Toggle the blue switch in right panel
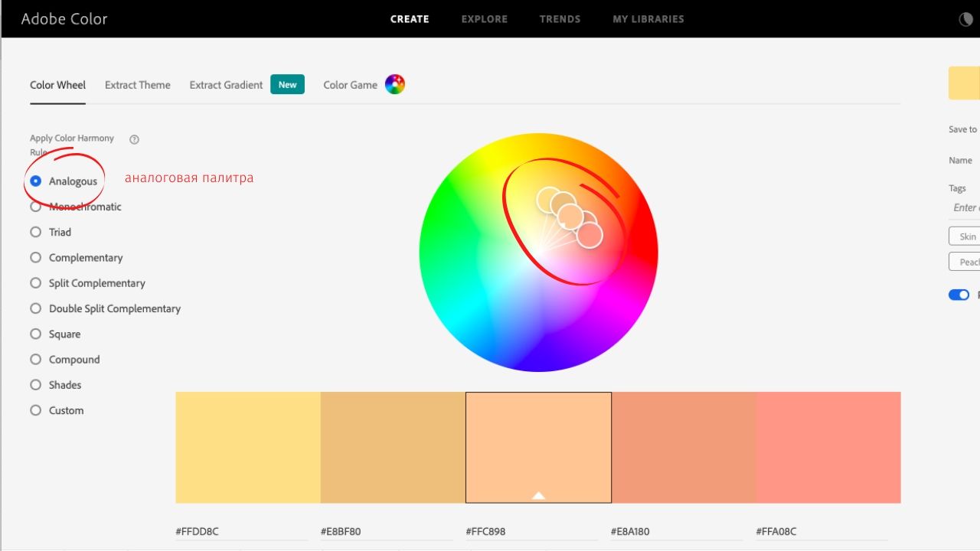 coord(959,295)
